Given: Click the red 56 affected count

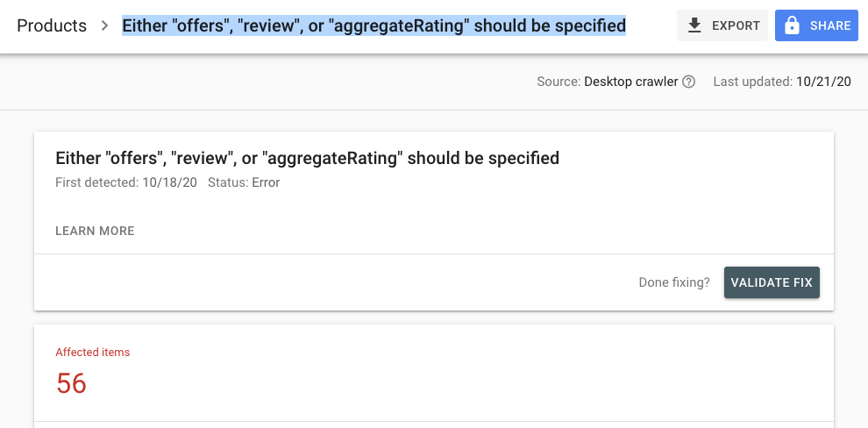Looking at the screenshot, I should [71, 383].
